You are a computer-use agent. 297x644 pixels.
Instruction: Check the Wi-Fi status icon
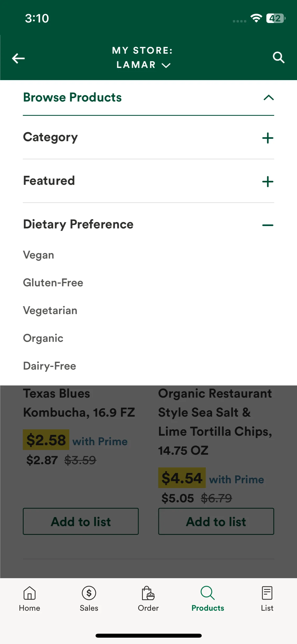[x=256, y=18]
